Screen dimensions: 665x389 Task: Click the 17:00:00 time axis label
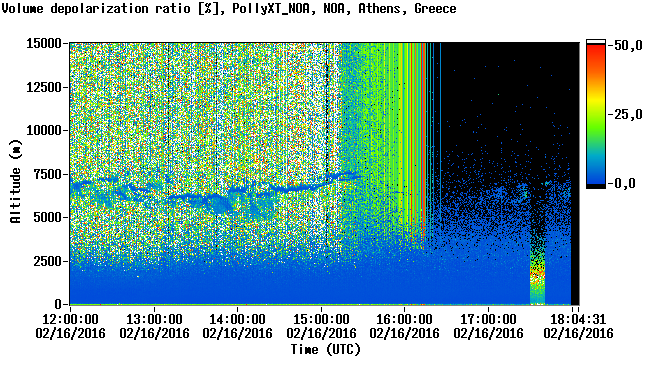click(489, 319)
